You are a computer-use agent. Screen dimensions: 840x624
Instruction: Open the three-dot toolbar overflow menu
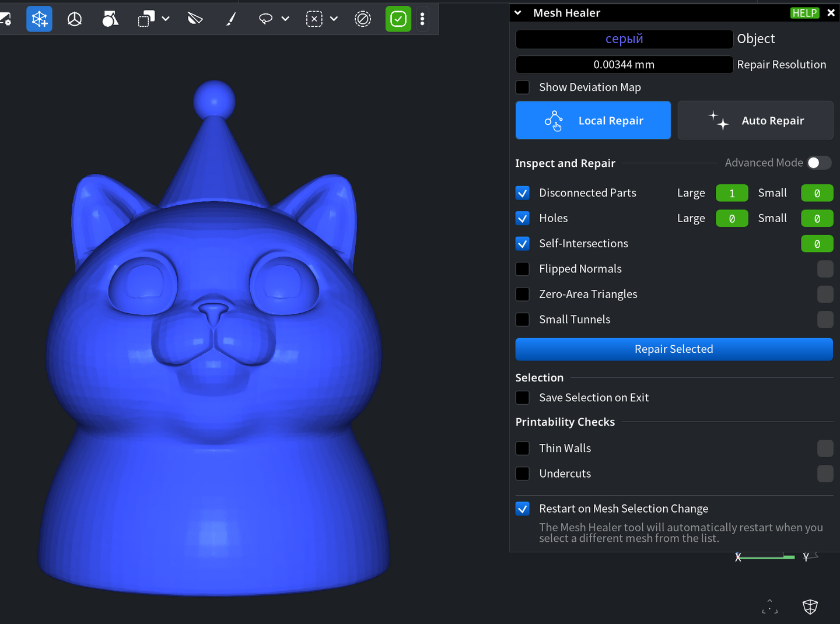422,19
